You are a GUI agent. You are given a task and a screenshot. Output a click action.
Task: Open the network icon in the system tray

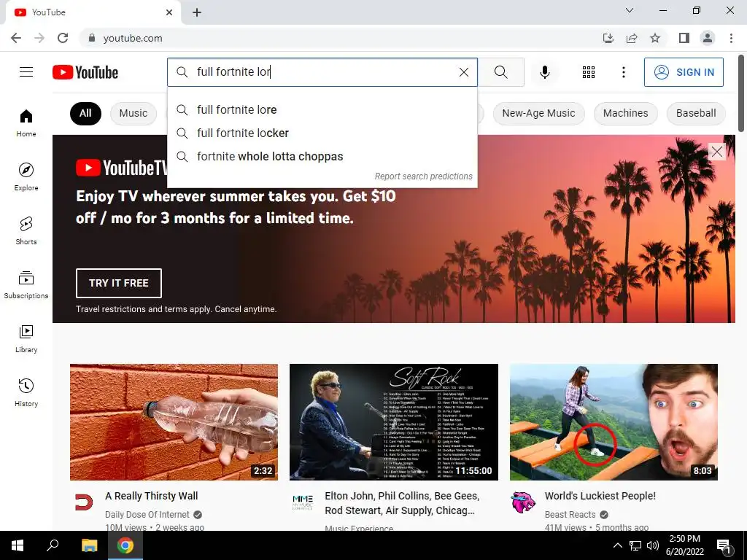(x=635, y=545)
